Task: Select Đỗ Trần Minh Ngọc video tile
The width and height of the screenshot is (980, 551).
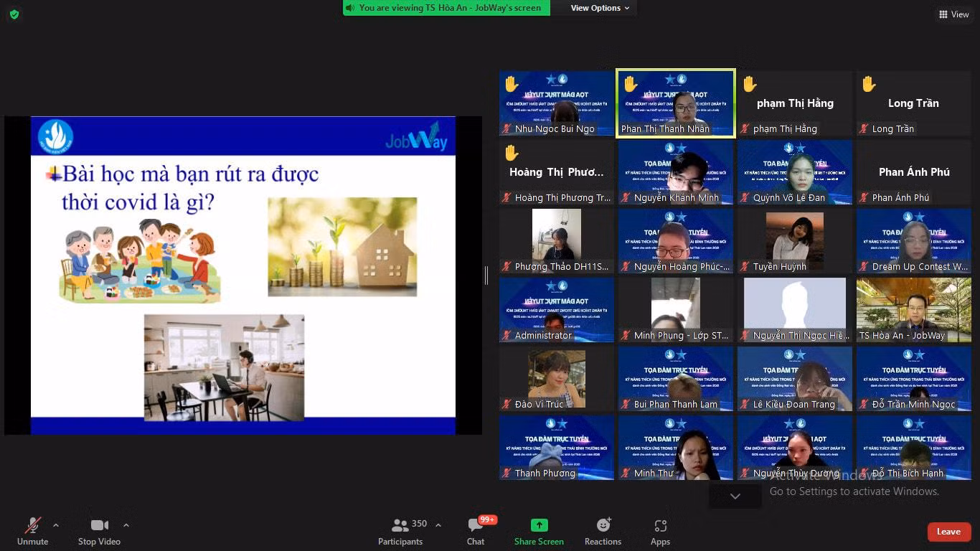Action: pos(913,379)
